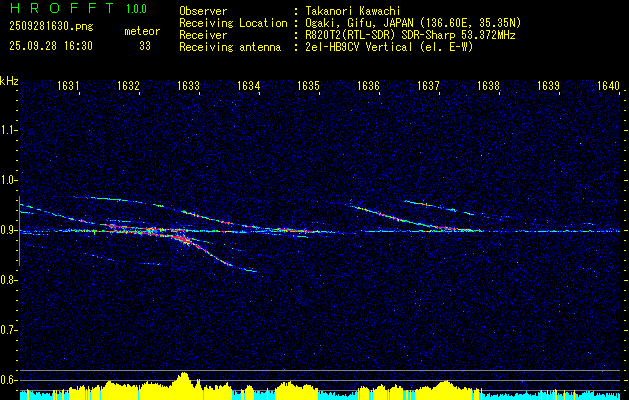Click the sloped echo trace between 1636 and 1638
This screenshot has width=629, height=400.
[413, 219]
